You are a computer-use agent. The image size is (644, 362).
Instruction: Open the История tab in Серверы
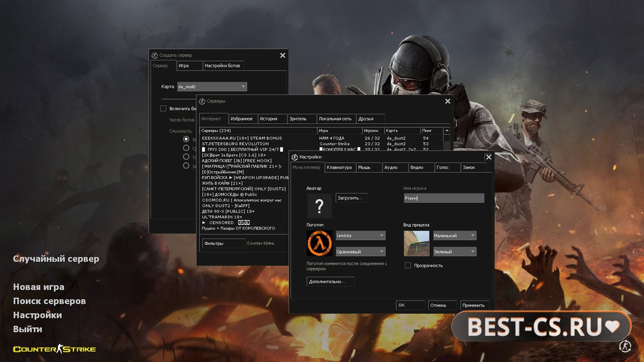(271, 119)
